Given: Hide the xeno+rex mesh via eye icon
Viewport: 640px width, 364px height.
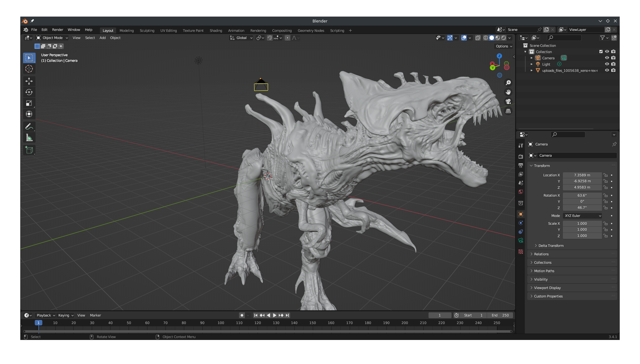Looking at the screenshot, I should (607, 70).
